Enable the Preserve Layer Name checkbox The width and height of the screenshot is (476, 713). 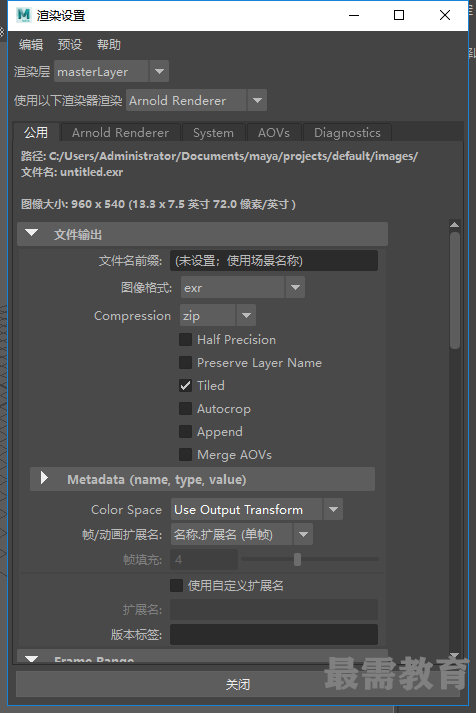point(185,362)
